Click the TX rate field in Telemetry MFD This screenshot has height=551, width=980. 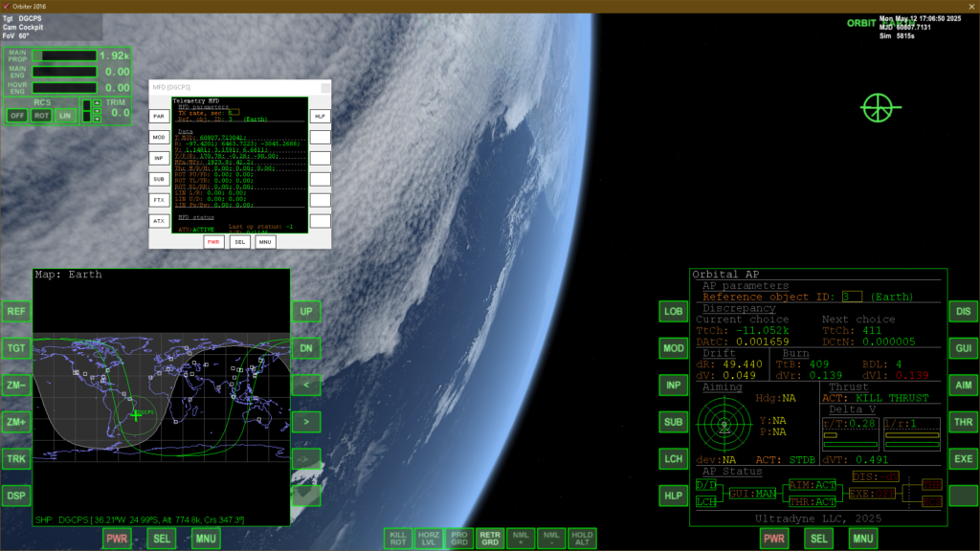(234, 113)
